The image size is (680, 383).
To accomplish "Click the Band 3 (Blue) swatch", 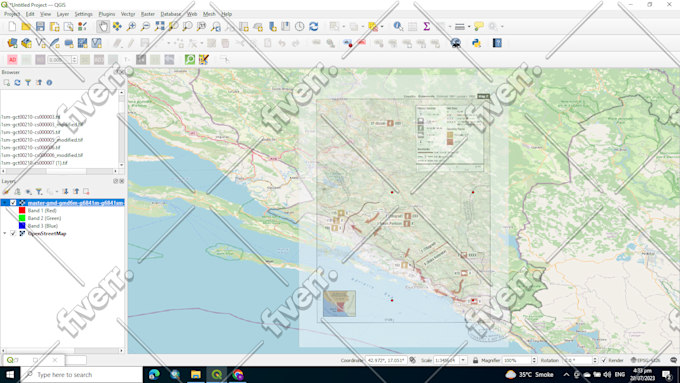I will (22, 226).
